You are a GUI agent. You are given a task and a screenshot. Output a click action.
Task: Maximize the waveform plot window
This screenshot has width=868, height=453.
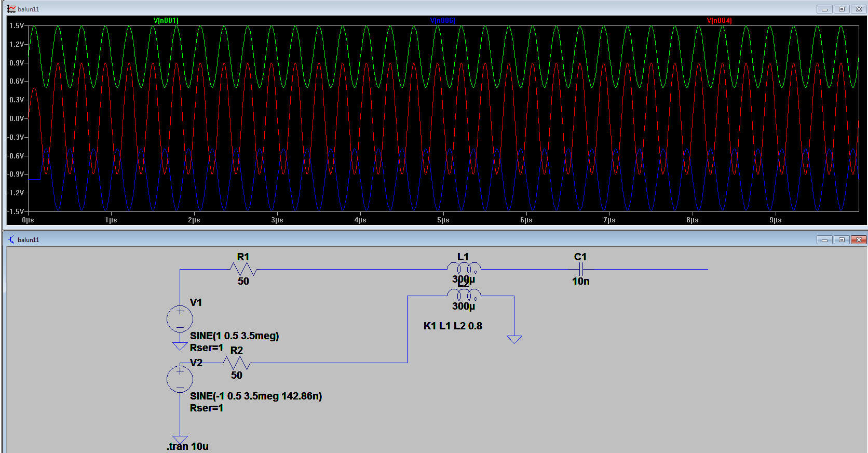[842, 9]
